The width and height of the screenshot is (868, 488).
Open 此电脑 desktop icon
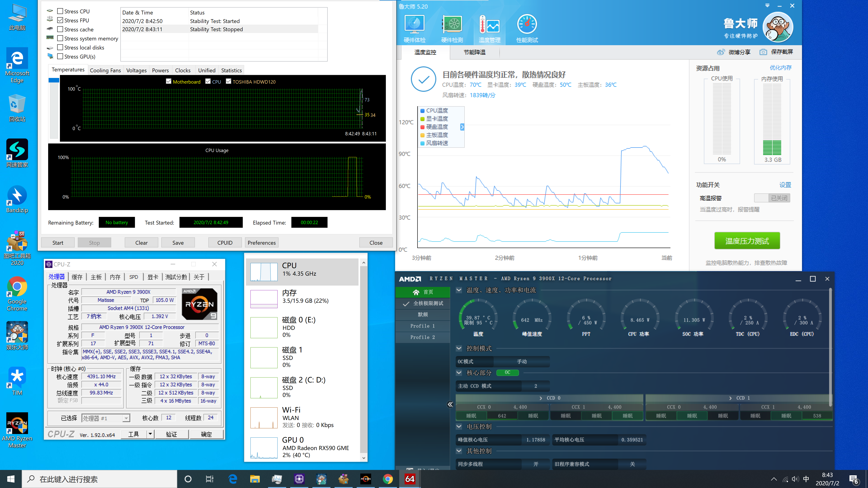[17, 18]
